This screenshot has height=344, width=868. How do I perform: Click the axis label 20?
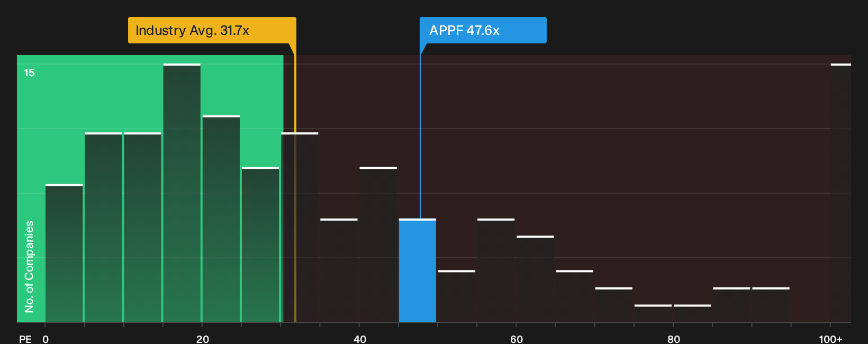(x=203, y=339)
